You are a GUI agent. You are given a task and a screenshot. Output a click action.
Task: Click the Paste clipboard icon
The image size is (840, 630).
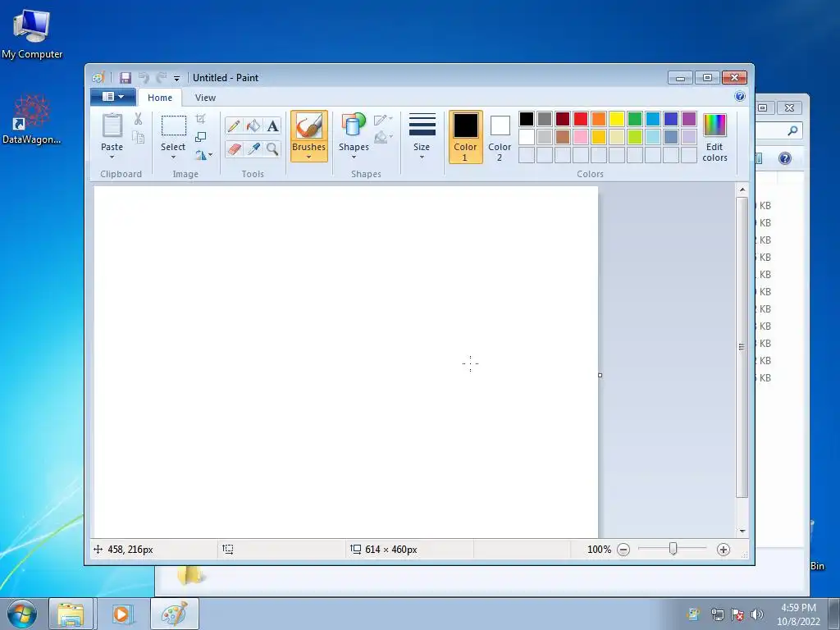[112, 126]
